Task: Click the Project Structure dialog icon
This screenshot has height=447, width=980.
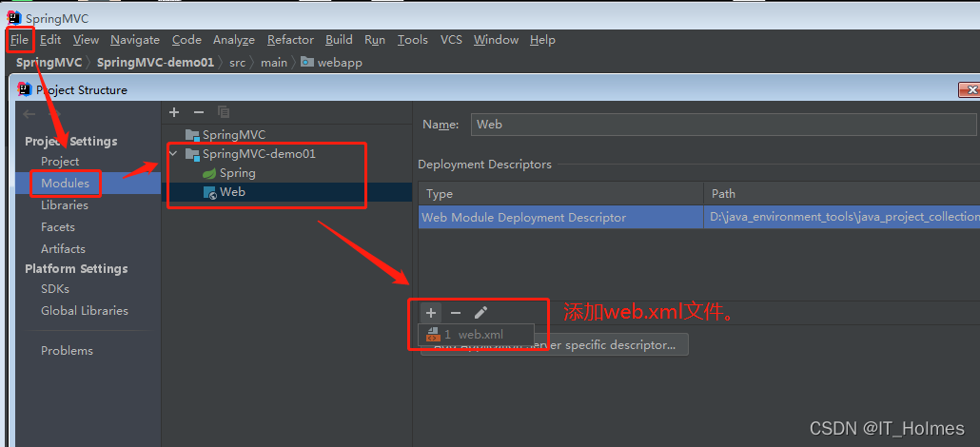Action: tap(25, 88)
